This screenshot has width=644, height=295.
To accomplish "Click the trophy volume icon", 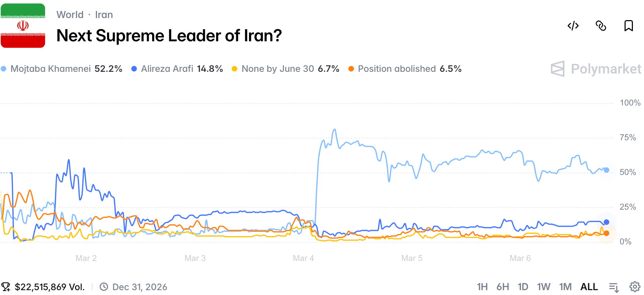I will click(x=6, y=287).
